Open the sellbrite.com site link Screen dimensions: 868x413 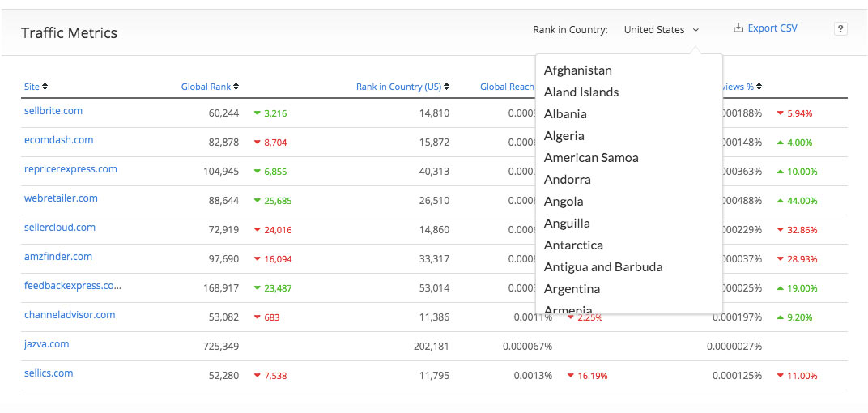click(53, 111)
